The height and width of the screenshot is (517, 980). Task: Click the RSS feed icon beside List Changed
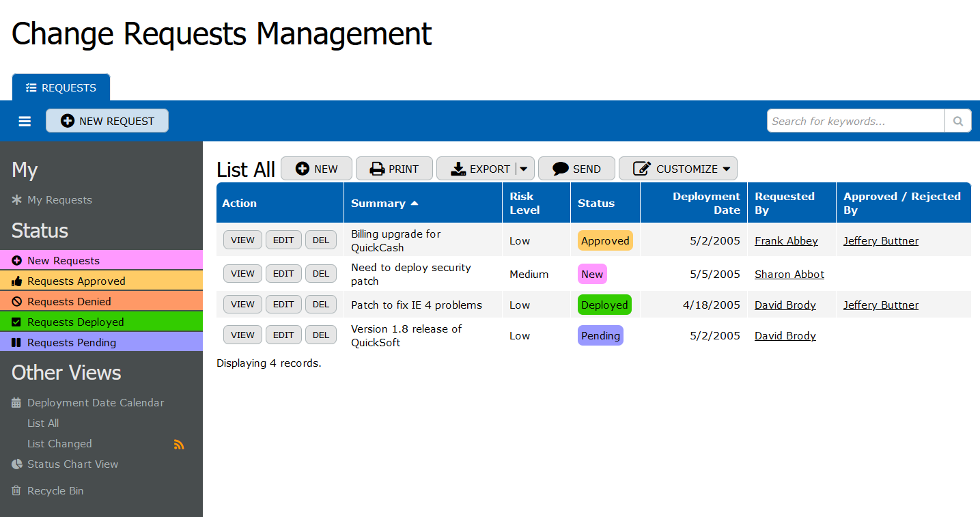coord(179,444)
